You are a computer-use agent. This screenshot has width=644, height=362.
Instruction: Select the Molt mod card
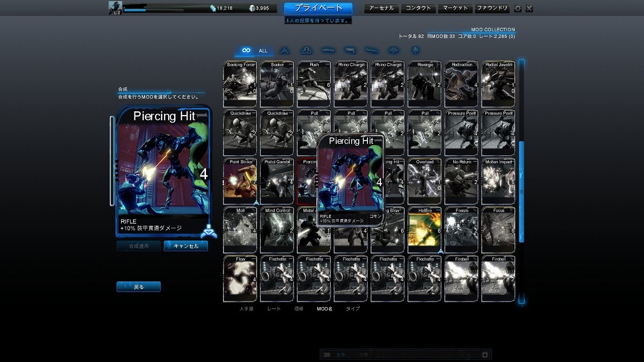(240, 230)
